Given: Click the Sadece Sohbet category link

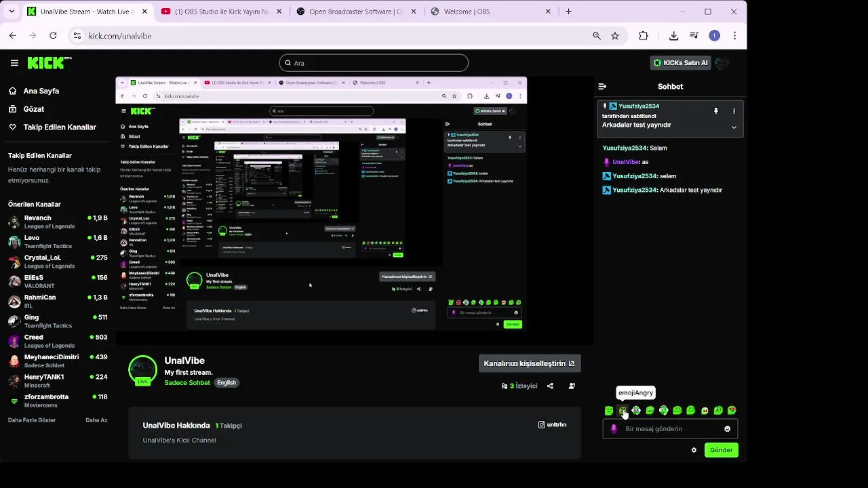Looking at the screenshot, I should 187,383.
